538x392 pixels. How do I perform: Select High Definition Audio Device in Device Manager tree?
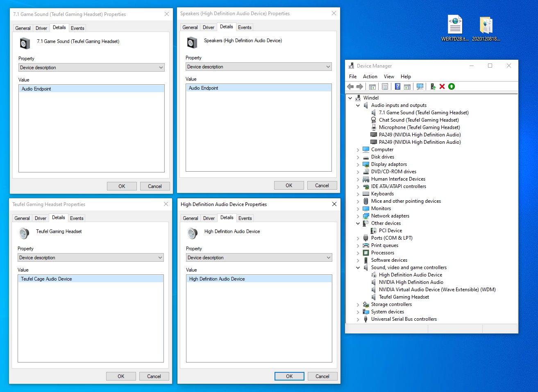[410, 275]
